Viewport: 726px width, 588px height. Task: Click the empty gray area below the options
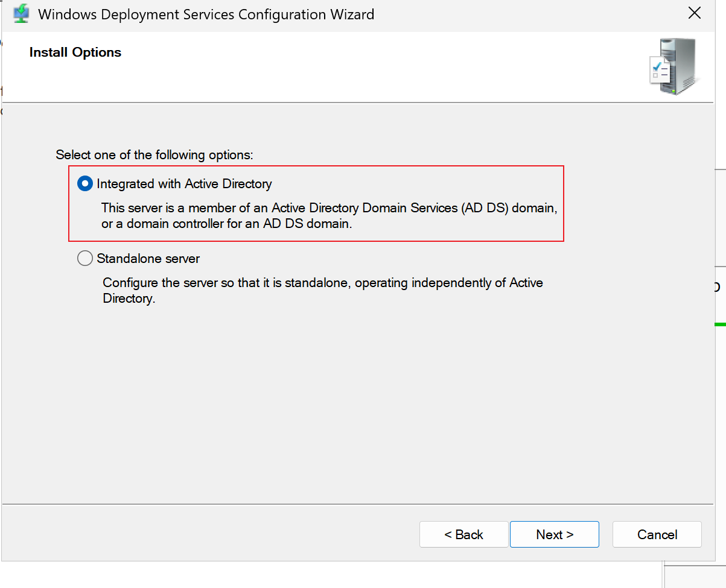click(x=358, y=404)
